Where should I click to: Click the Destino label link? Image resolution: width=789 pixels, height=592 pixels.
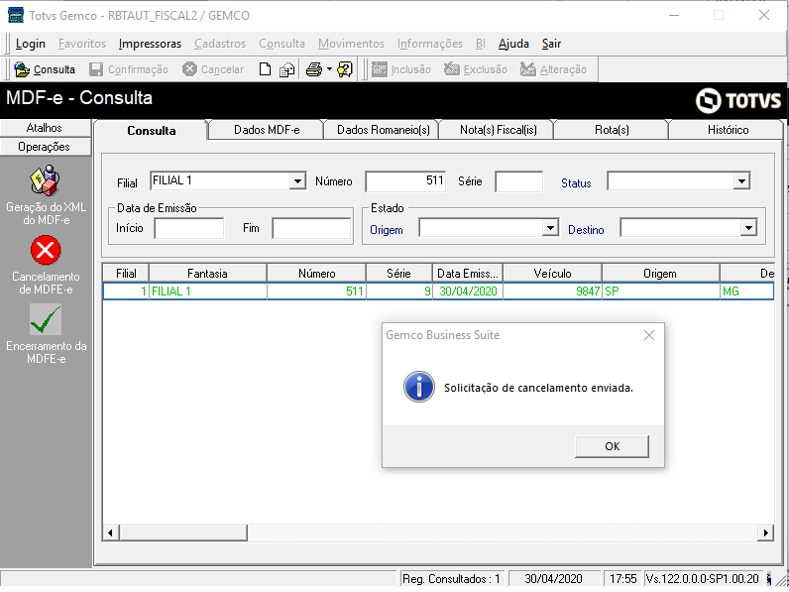click(586, 230)
